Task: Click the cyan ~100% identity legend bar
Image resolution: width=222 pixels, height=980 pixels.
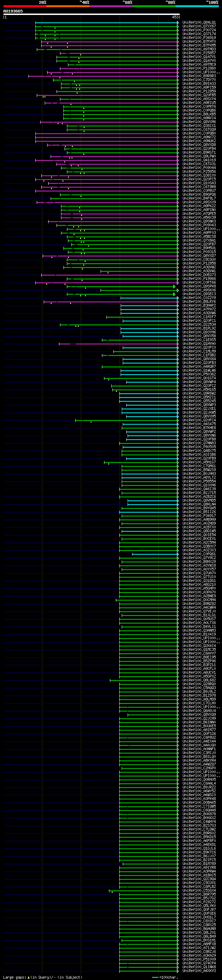Action: pyautogui.click(x=197, y=6)
